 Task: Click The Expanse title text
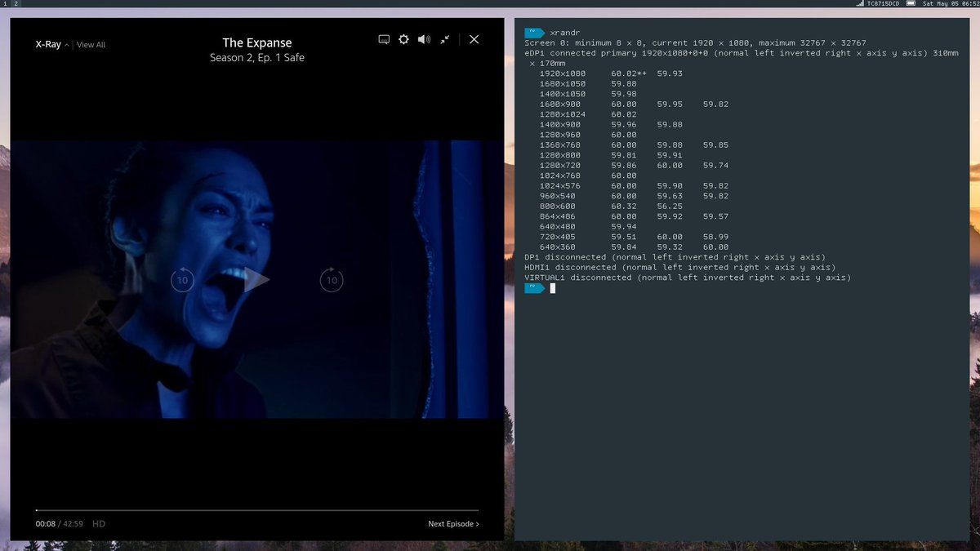click(257, 42)
